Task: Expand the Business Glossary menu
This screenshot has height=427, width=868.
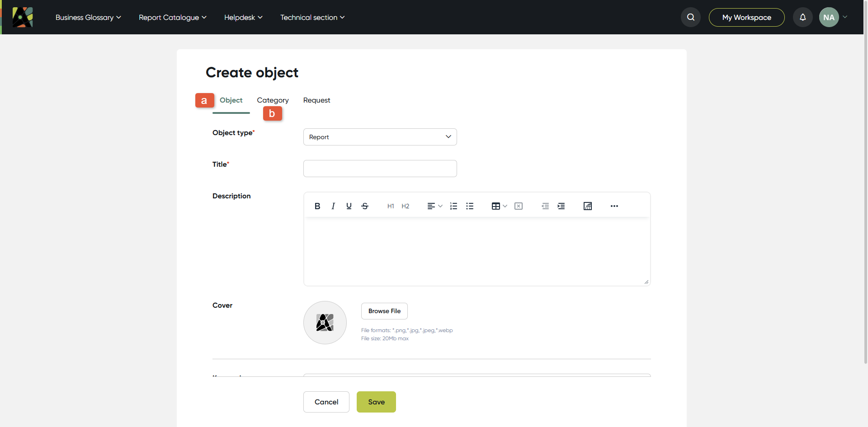Action: (x=88, y=17)
